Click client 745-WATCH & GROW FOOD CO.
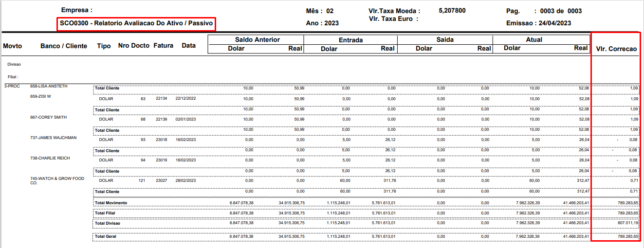644x248 pixels. pos(57,181)
